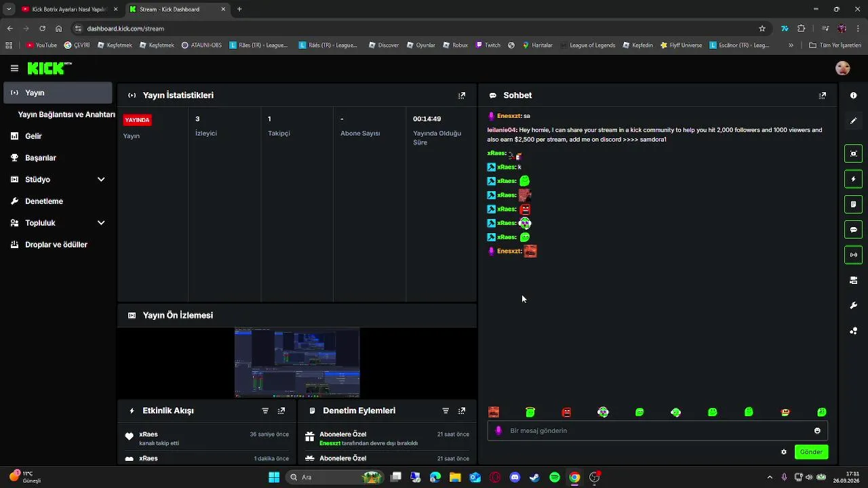This screenshot has width=868, height=488.
Task: Open a new browser tab
Action: tap(239, 9)
